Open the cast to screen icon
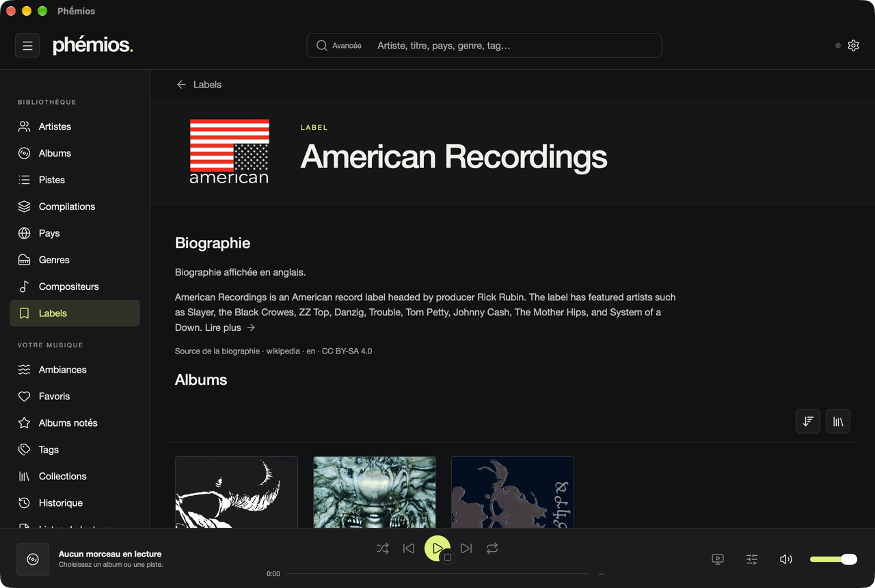The width and height of the screenshot is (875, 588). 718,559
